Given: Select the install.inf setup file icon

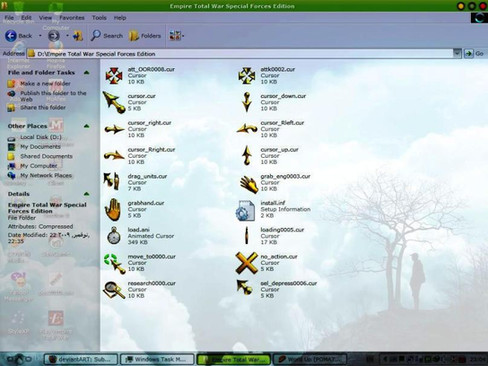Looking at the screenshot, I should pyautogui.click(x=245, y=210).
